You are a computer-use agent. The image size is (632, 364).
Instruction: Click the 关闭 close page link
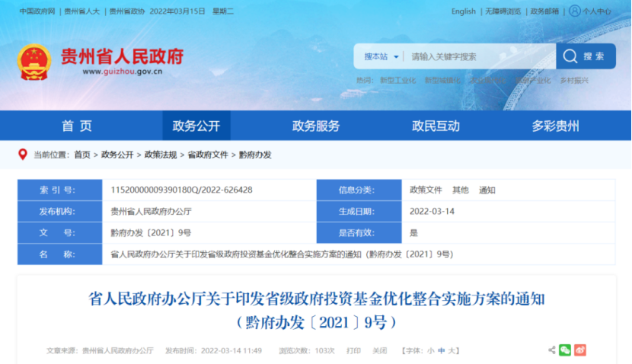coord(380,351)
